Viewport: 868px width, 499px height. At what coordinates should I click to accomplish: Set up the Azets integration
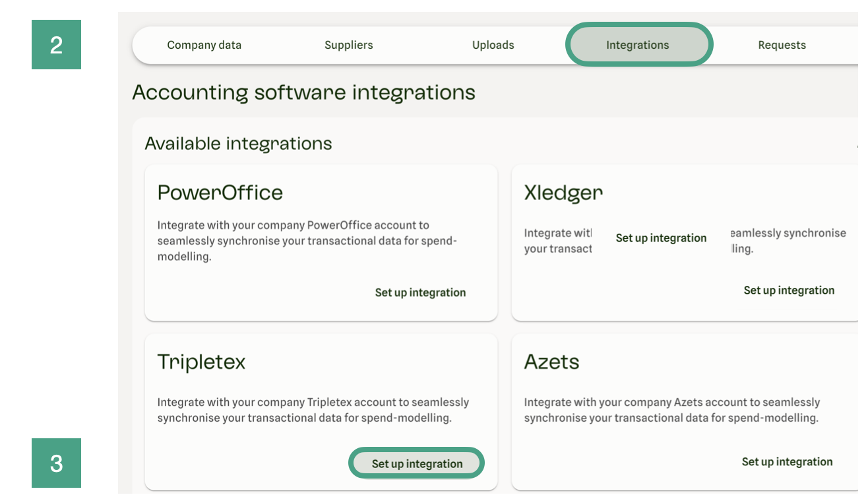click(787, 461)
